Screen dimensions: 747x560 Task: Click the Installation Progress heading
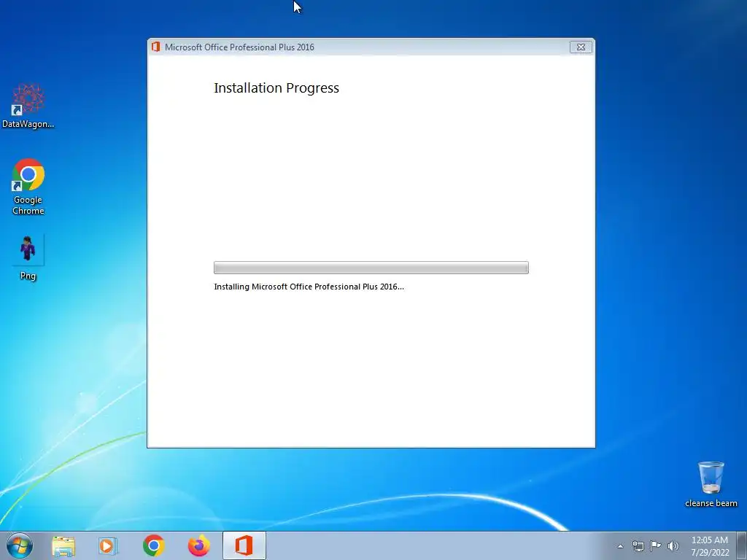click(x=276, y=88)
